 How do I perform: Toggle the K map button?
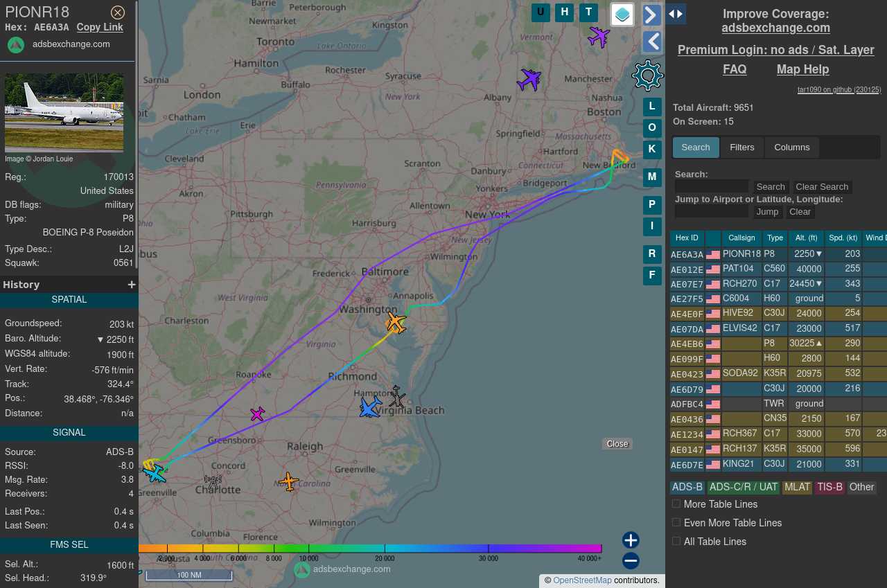[x=652, y=150]
